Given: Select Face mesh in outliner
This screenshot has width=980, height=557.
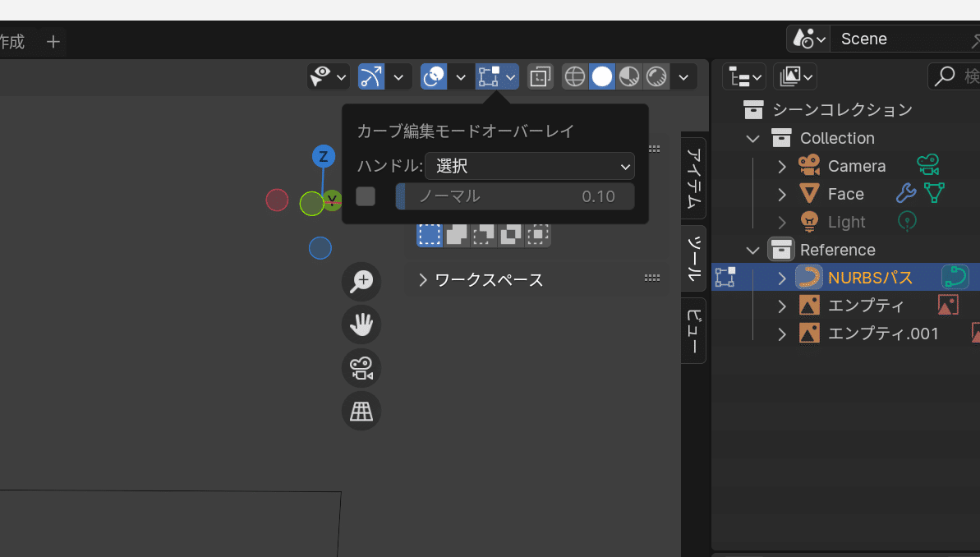Looking at the screenshot, I should 845,195.
